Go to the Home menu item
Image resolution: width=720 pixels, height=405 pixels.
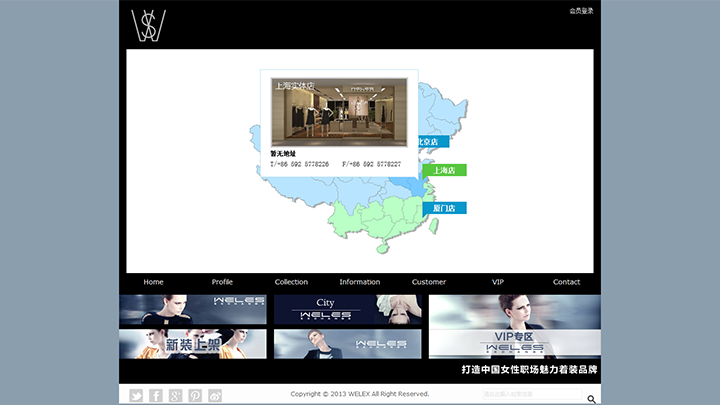tap(153, 282)
